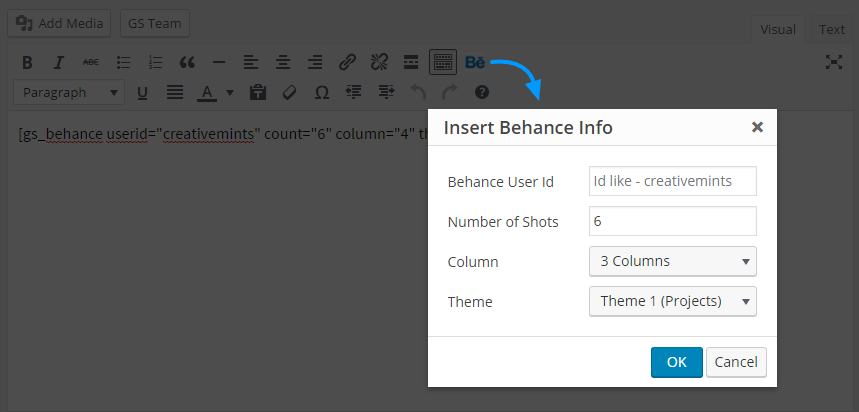The image size is (859, 412).
Task: Toggle italic formatting
Action: [59, 63]
